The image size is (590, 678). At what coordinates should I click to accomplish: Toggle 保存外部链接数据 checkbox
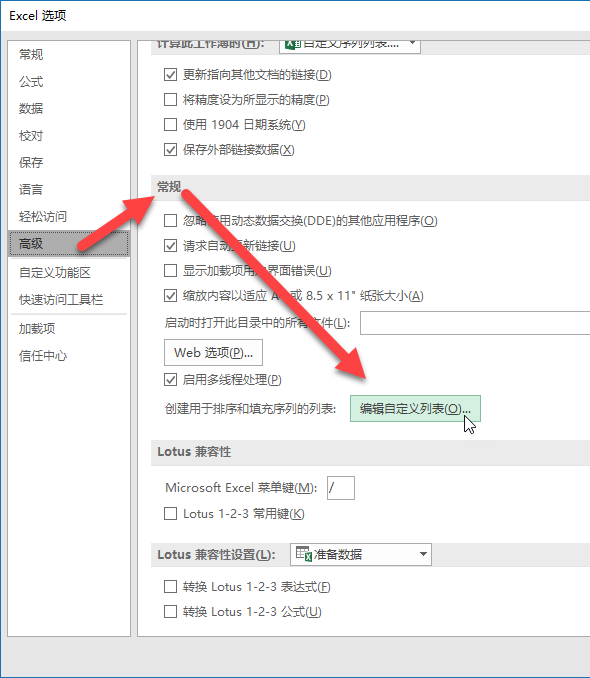[170, 150]
